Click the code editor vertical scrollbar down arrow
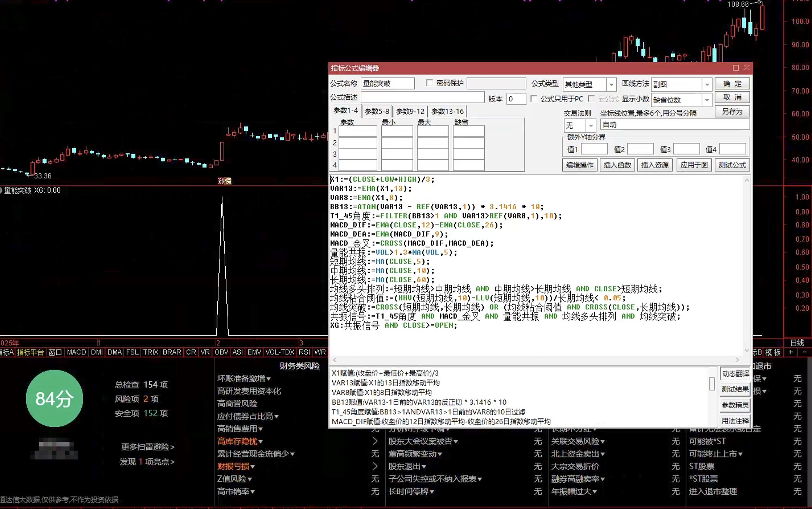 tap(747, 350)
